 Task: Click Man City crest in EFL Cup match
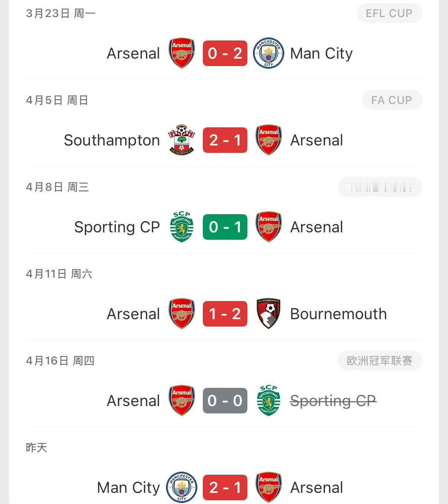pos(268,53)
